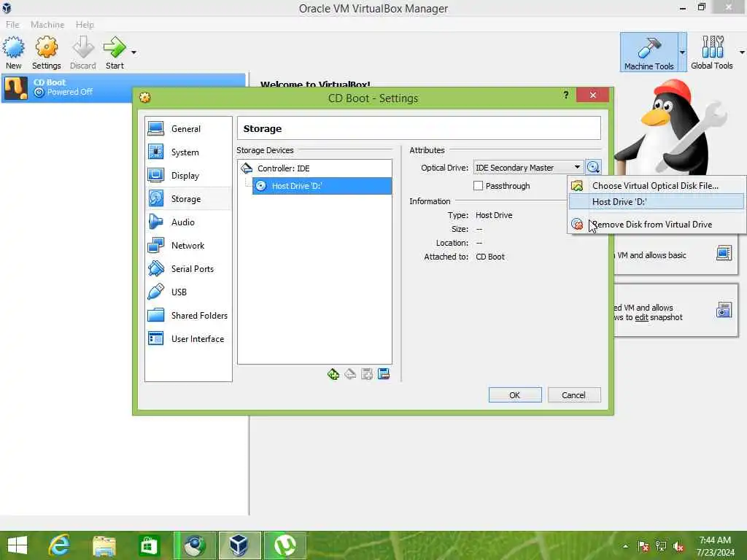Viewport: 747px width, 560px height.
Task: Click the Discard toolbar icon
Action: click(x=83, y=52)
